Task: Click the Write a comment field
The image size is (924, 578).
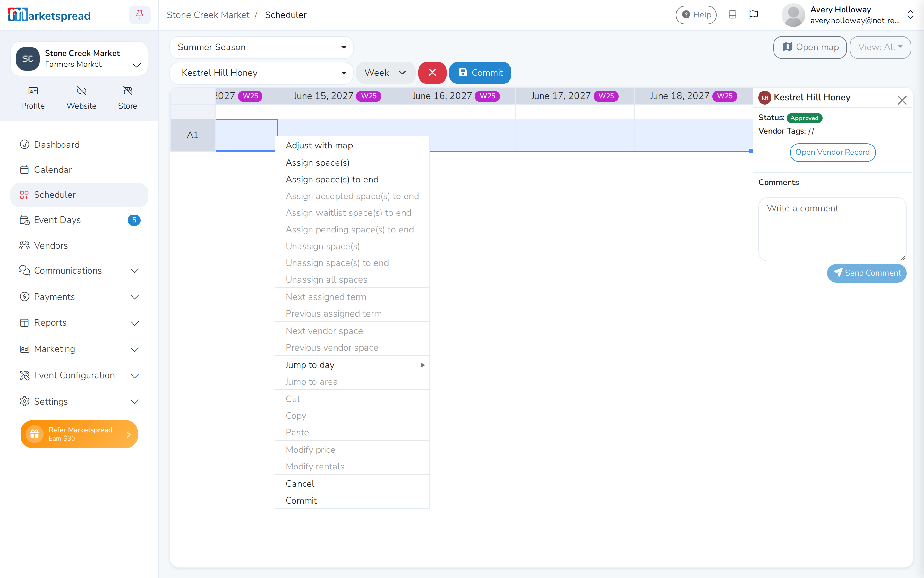Action: pos(832,229)
